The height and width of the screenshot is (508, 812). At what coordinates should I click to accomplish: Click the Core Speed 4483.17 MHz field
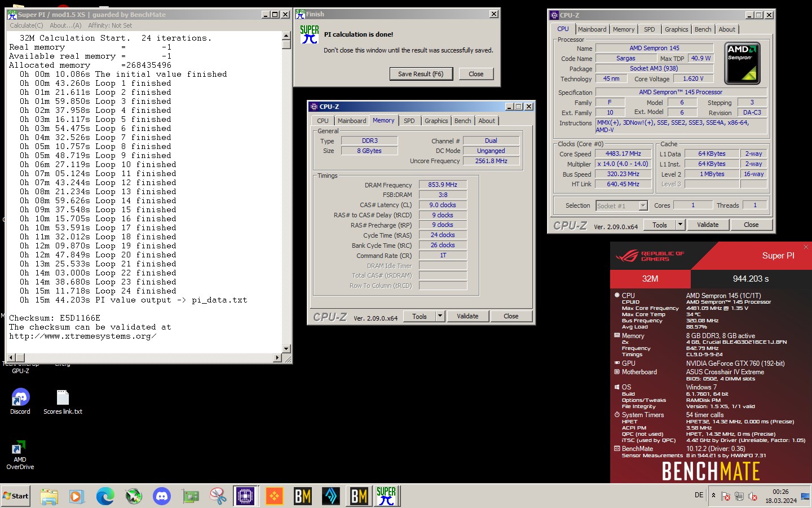pyautogui.click(x=623, y=154)
